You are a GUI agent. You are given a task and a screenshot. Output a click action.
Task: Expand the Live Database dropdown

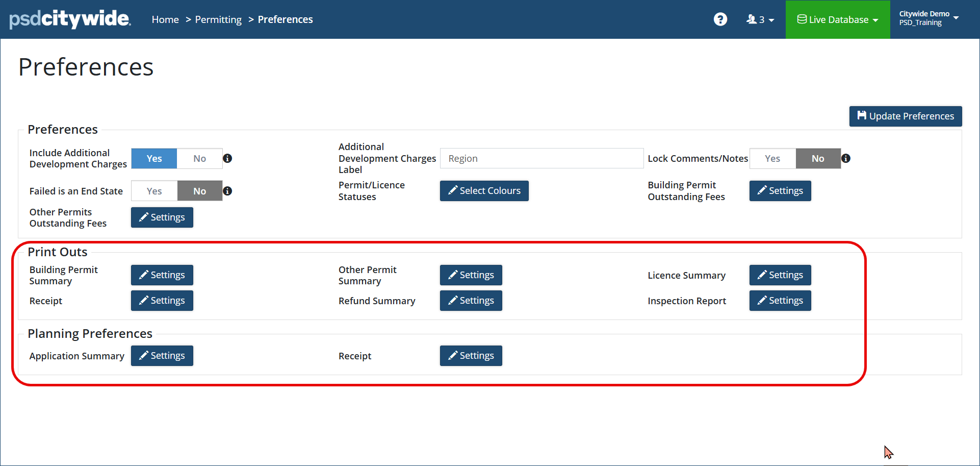pos(837,19)
